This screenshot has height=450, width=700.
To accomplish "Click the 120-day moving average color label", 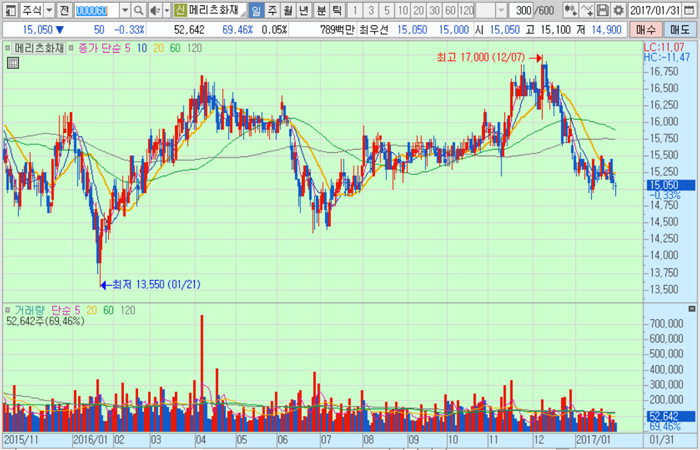I will pyautogui.click(x=195, y=47).
